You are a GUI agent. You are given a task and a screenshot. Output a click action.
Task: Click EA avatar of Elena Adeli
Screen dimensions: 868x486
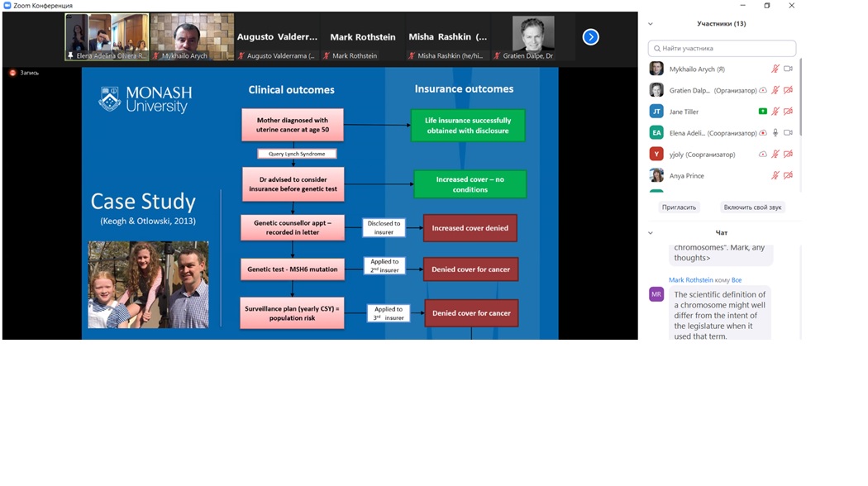(x=656, y=133)
